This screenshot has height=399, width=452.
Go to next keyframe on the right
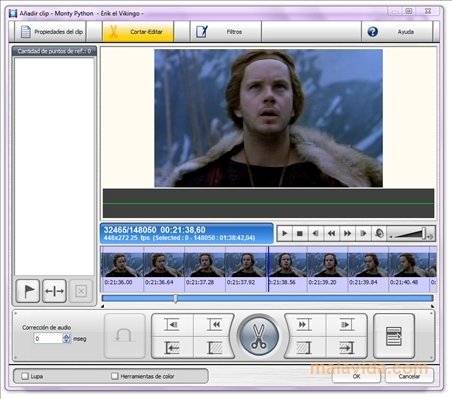tap(304, 325)
